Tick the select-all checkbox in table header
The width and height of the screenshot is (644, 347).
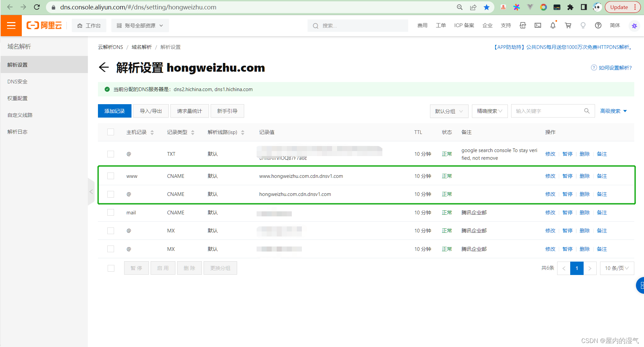coord(111,132)
